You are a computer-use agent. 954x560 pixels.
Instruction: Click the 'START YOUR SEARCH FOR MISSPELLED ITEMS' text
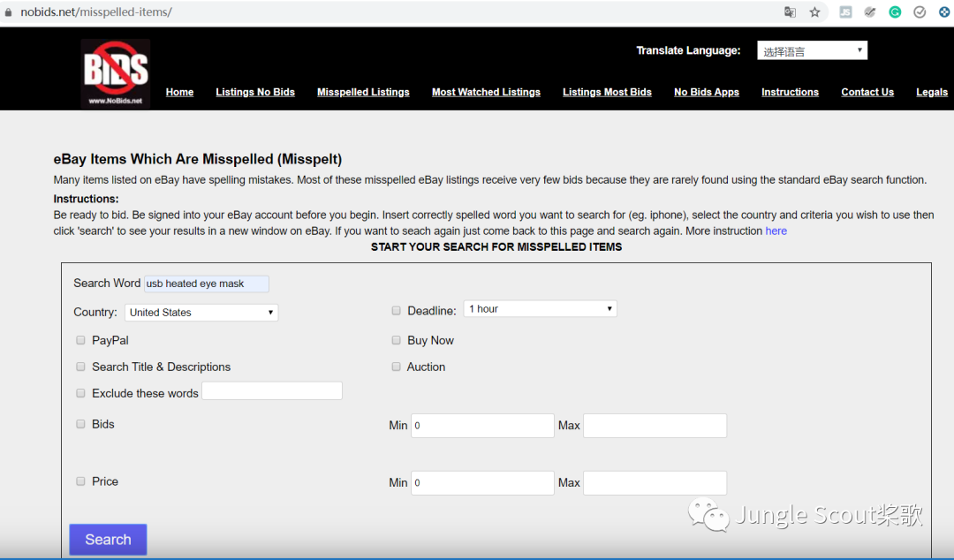click(496, 247)
